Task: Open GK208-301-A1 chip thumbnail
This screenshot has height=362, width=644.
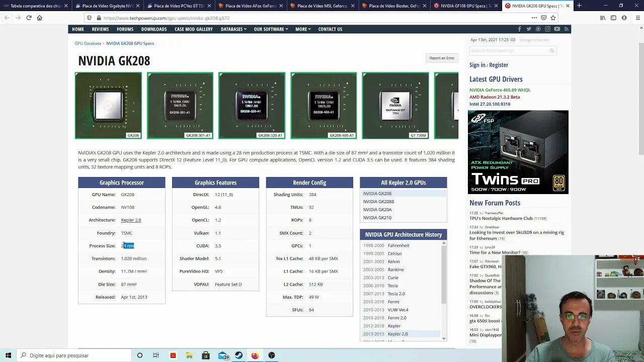Action: click(x=180, y=106)
